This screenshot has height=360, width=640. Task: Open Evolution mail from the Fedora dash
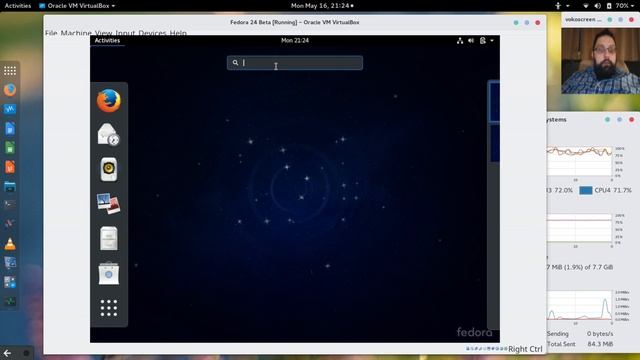click(x=109, y=134)
